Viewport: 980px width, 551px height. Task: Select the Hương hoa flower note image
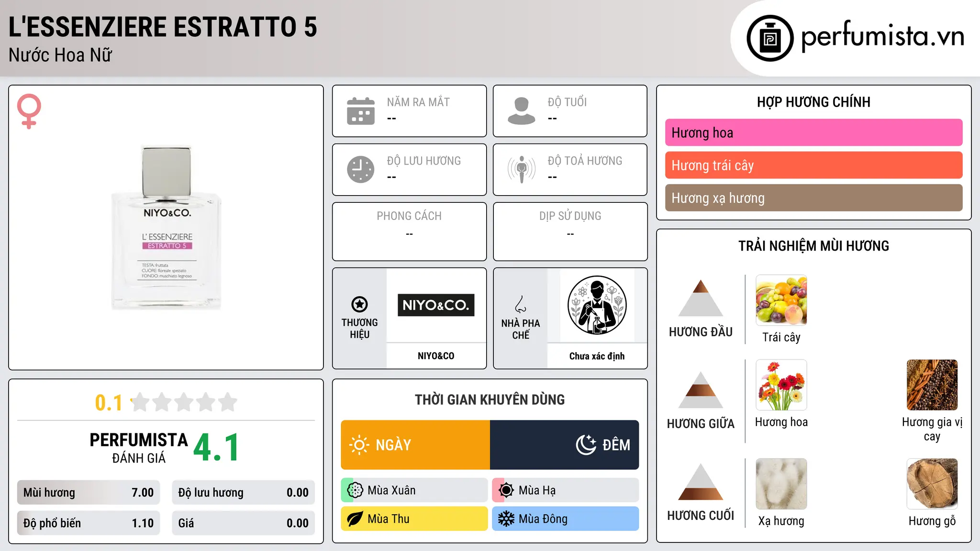[781, 385]
